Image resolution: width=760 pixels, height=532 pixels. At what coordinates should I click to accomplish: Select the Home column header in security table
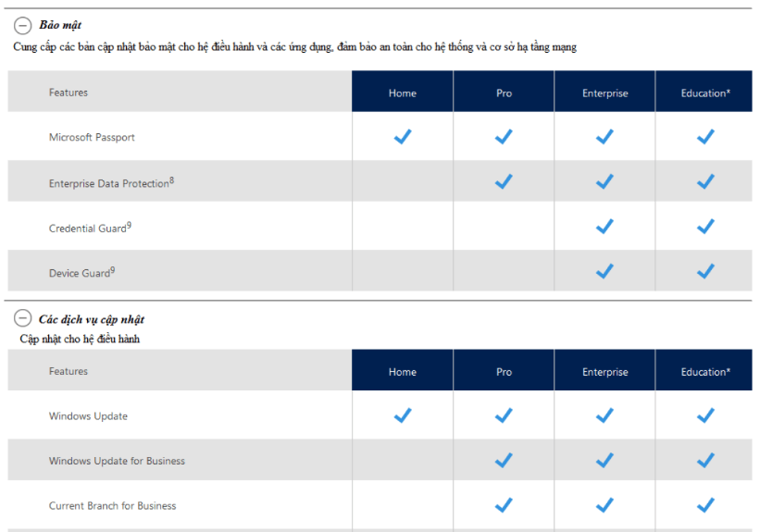pyautogui.click(x=403, y=92)
